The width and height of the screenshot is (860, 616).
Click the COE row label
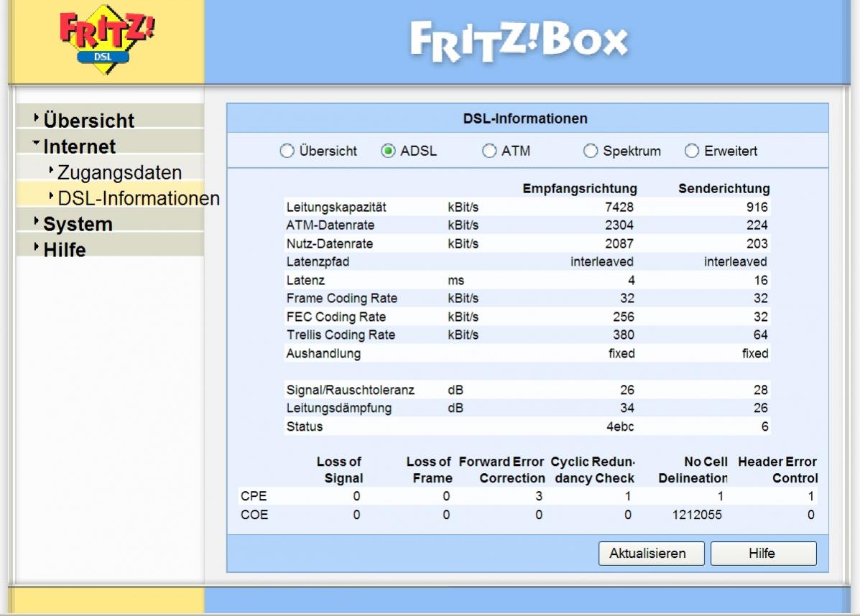point(254,515)
